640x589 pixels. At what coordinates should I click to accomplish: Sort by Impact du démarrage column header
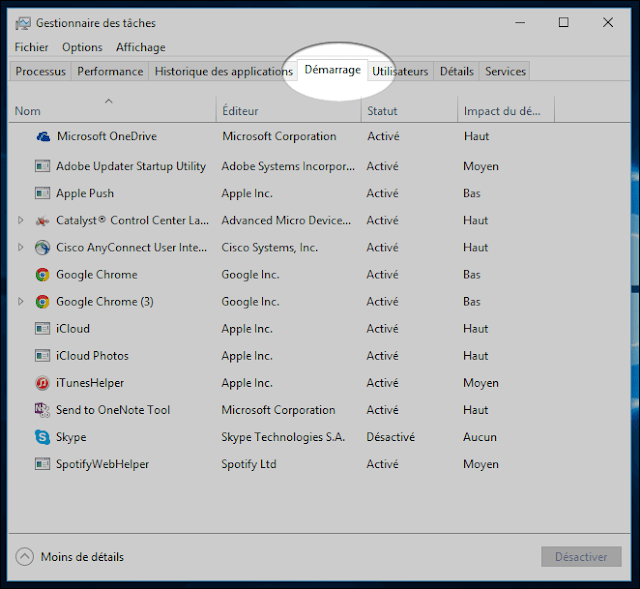tap(506, 109)
